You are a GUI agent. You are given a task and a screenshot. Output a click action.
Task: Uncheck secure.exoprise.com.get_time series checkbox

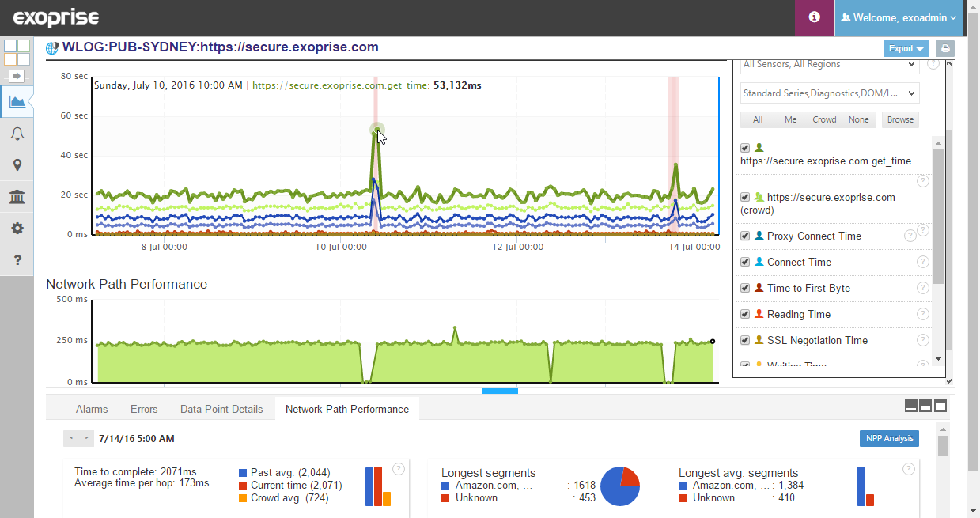pyautogui.click(x=745, y=148)
